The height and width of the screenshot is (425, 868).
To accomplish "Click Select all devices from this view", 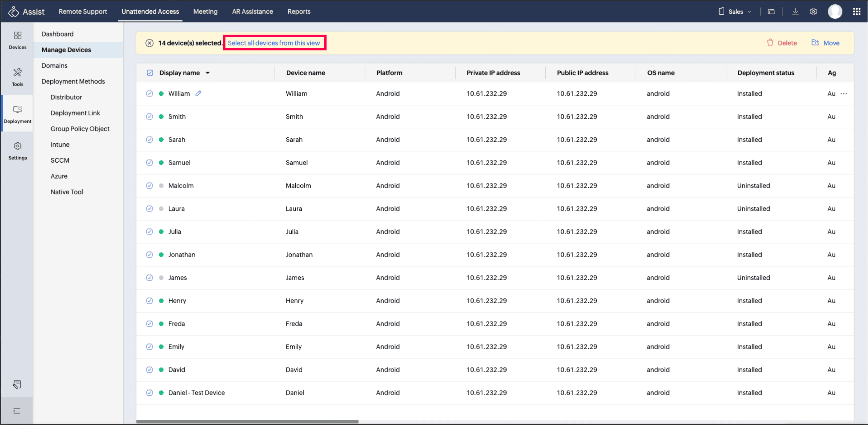I will click(x=274, y=43).
